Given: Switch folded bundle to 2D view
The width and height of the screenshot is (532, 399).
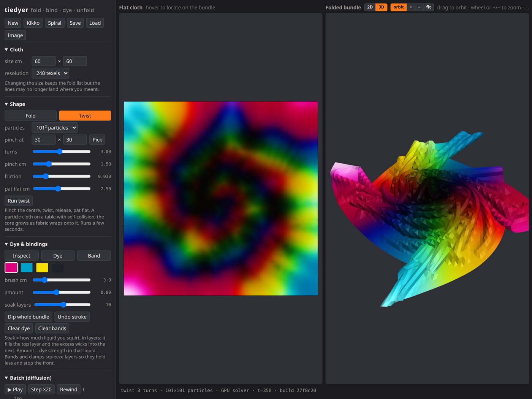Looking at the screenshot, I should pos(370,7).
